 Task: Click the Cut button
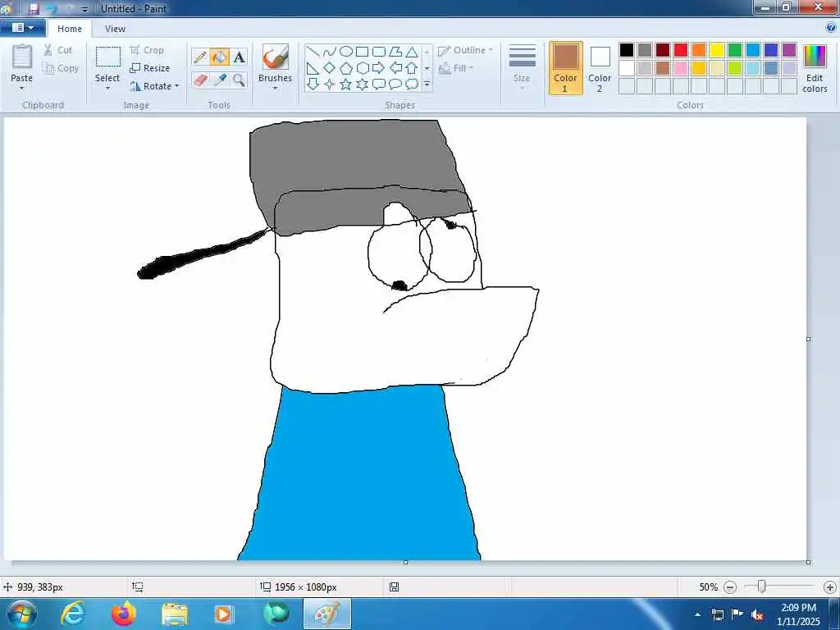click(x=58, y=50)
